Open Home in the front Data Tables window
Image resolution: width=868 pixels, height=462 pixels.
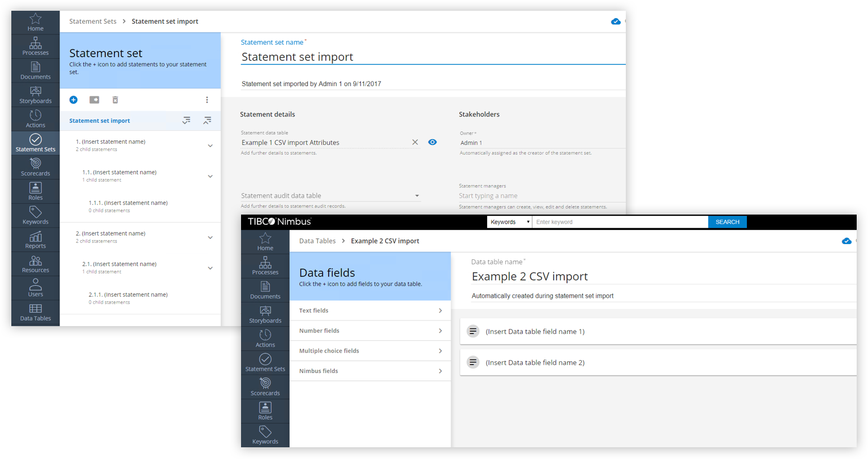pos(265,242)
